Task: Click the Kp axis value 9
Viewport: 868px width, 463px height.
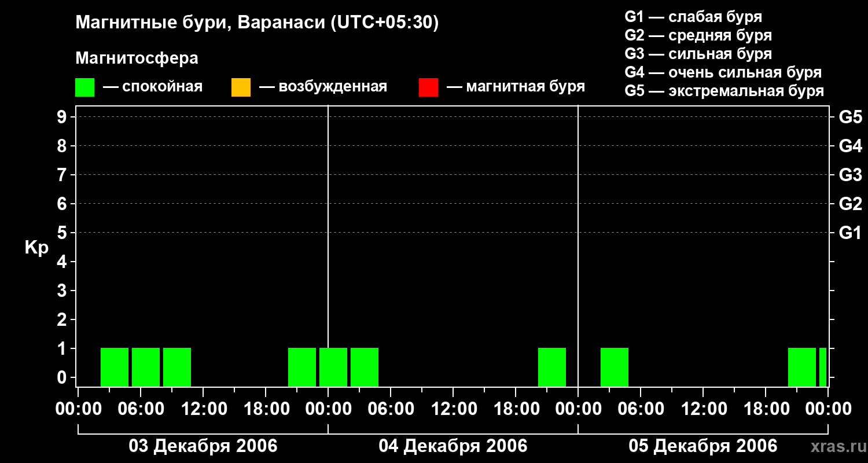Action: coord(63,117)
